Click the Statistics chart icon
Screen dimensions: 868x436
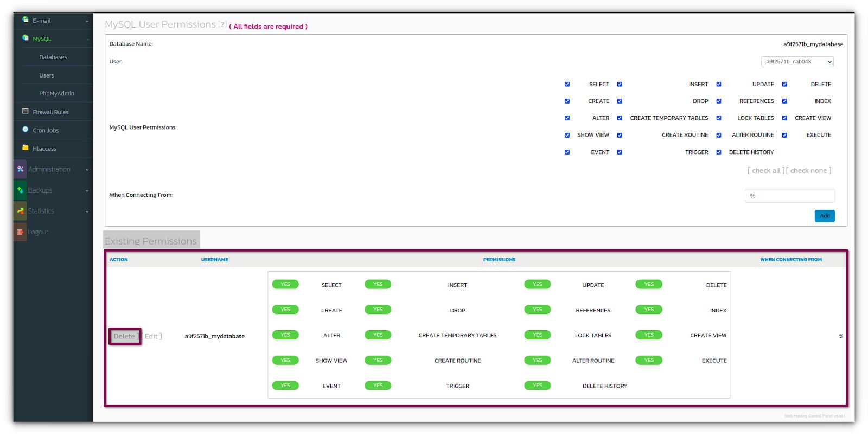coord(20,211)
